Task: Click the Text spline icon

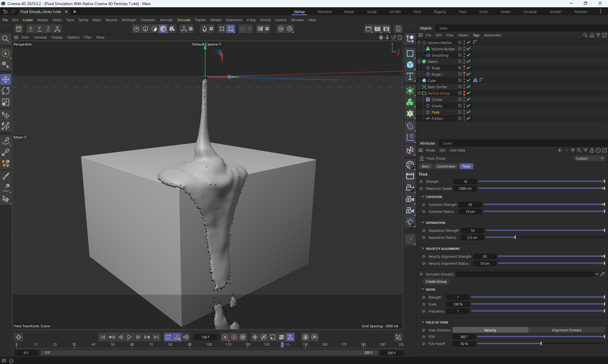Action: tap(410, 76)
